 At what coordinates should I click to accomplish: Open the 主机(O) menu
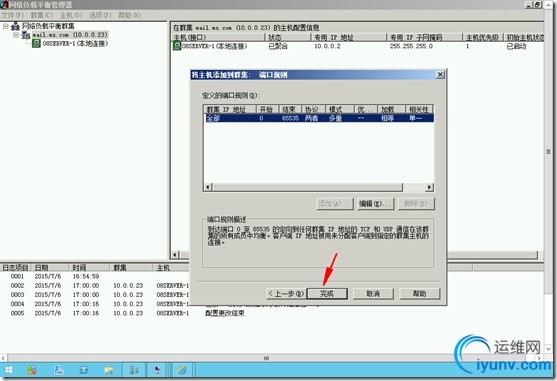tap(71, 15)
